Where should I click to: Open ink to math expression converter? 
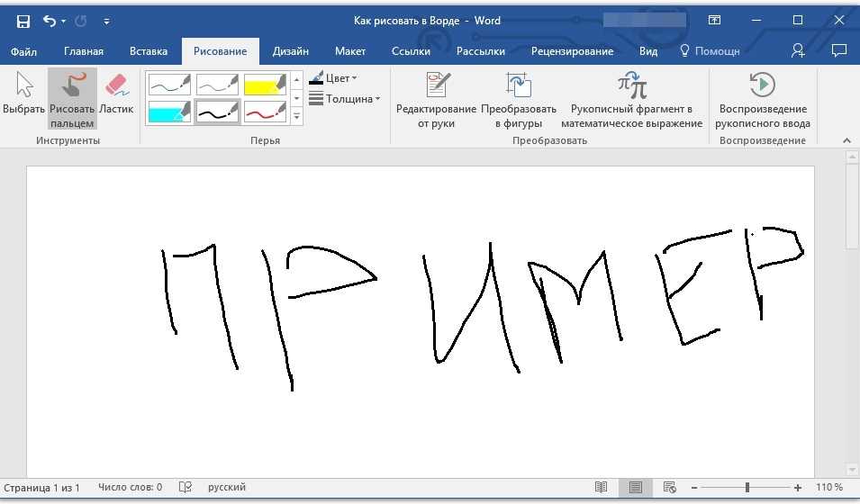631,100
